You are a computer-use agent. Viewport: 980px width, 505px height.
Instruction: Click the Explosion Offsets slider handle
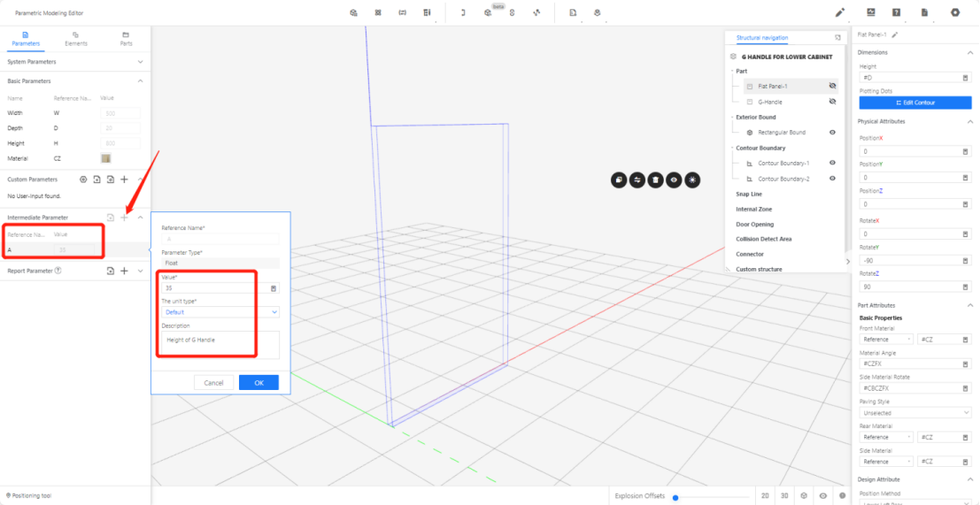[675, 497]
